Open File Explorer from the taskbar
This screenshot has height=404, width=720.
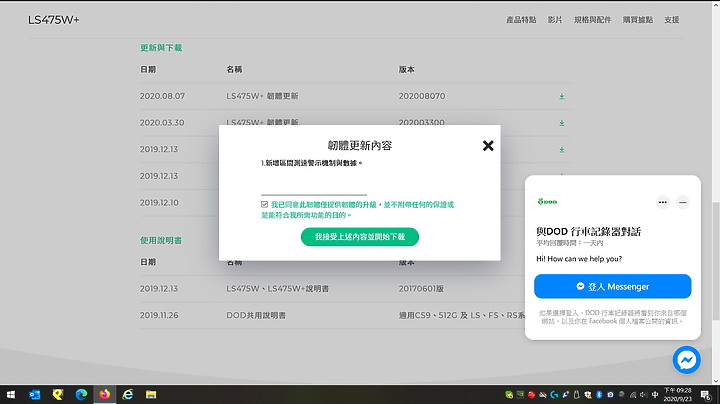pyautogui.click(x=151, y=394)
